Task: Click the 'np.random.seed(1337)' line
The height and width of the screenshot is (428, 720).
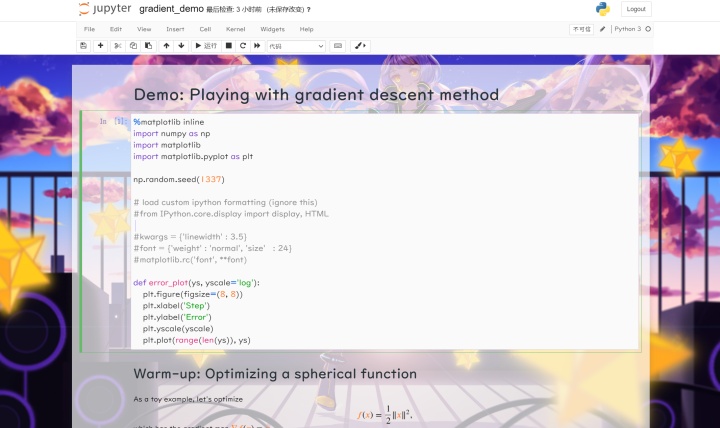Action: 179,180
